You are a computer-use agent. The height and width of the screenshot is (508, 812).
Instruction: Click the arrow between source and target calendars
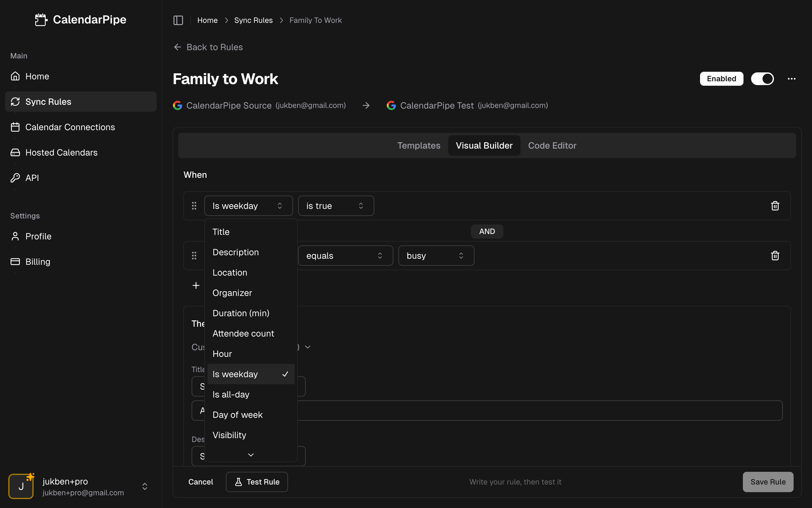tap(366, 105)
